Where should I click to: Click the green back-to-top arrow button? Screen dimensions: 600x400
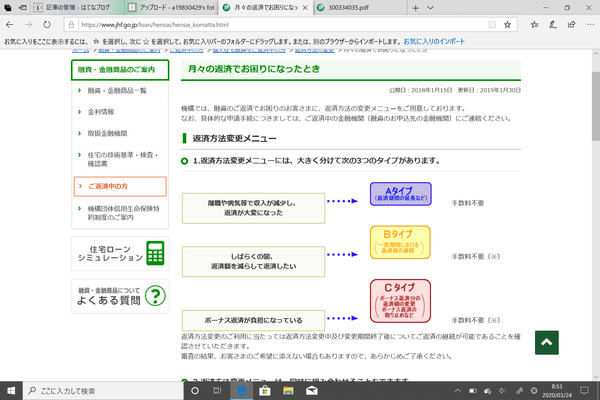tap(546, 343)
